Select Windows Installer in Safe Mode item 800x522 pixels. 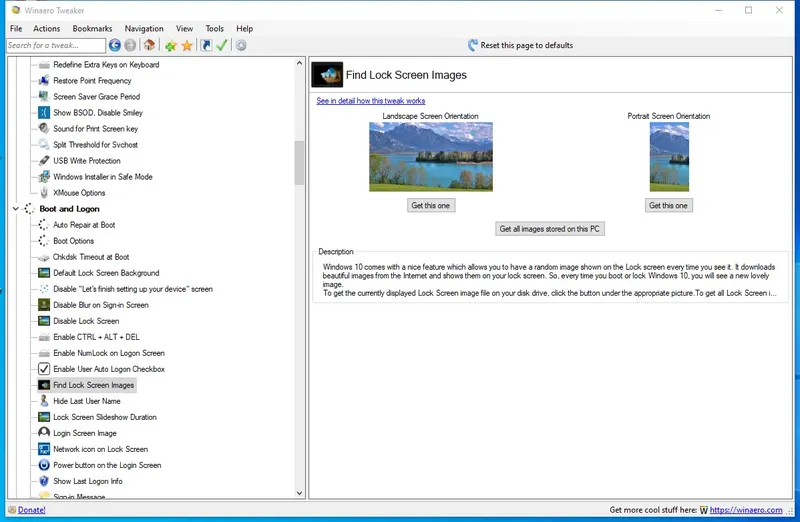pyautogui.click(x=103, y=177)
